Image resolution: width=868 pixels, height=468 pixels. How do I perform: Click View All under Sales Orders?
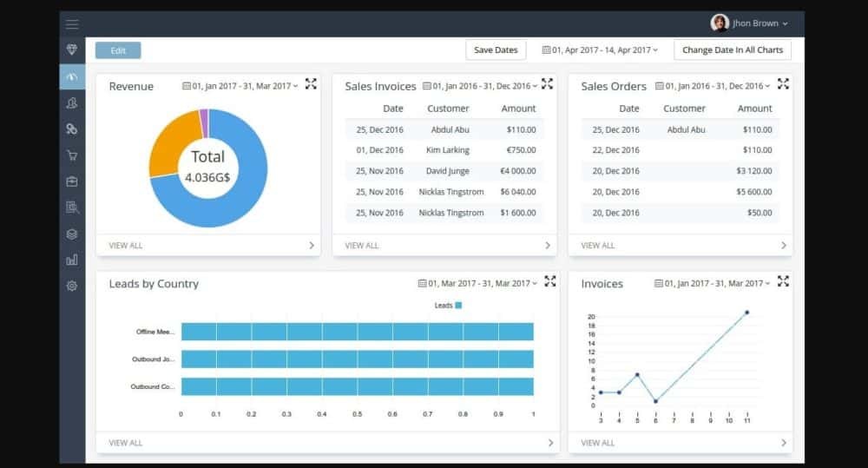(x=597, y=246)
